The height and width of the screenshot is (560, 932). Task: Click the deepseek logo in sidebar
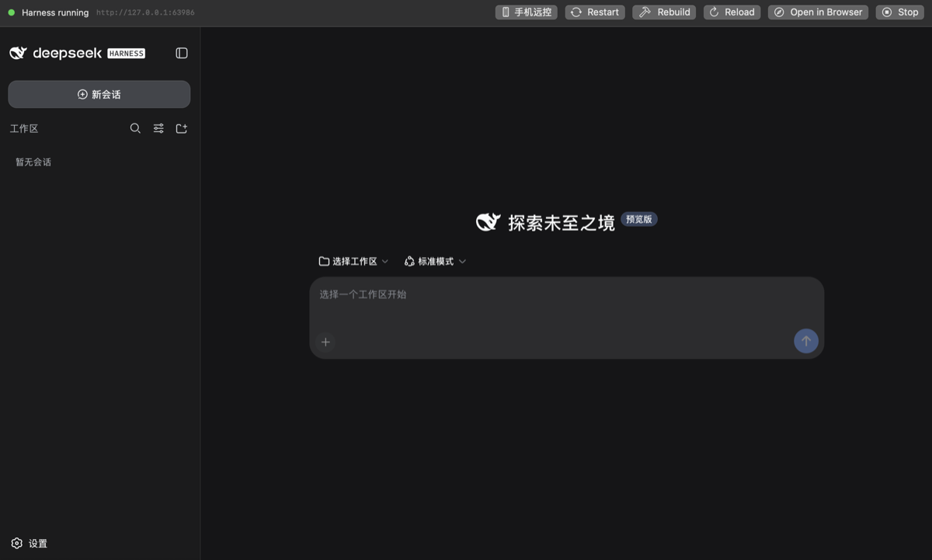[x=56, y=53]
